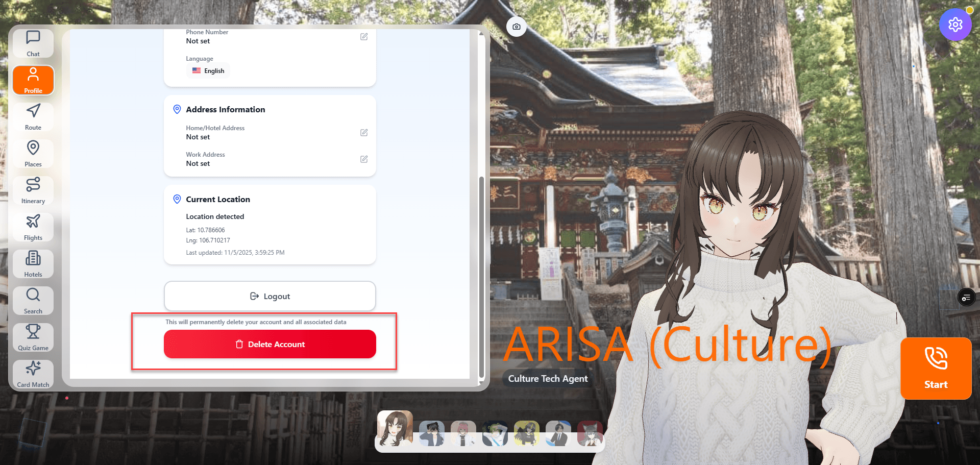Select the first brown-haired avatar thumbnail
The height and width of the screenshot is (465, 980).
395,429
